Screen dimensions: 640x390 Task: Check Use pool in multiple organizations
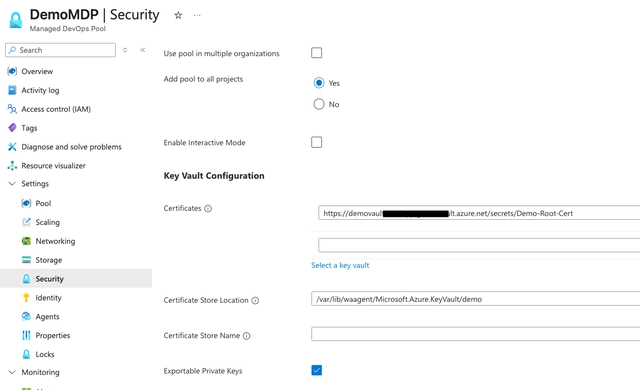click(x=316, y=53)
